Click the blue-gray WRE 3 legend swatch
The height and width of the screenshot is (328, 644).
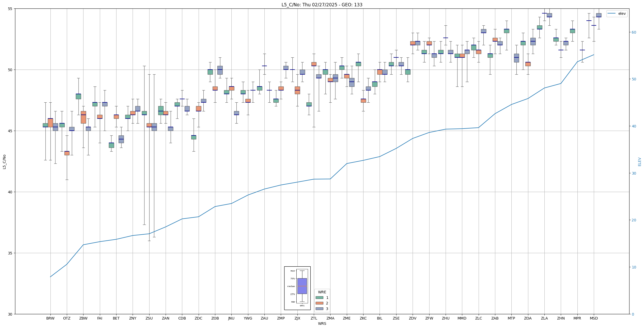coord(319,309)
